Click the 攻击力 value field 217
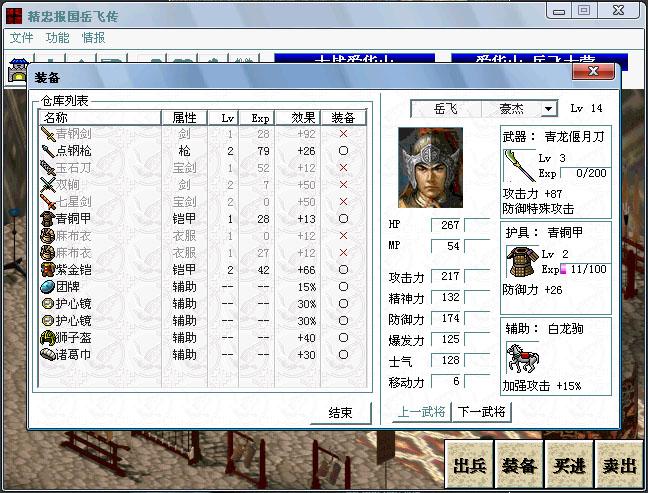Screen dimensions: 648x493 [x=446, y=276]
